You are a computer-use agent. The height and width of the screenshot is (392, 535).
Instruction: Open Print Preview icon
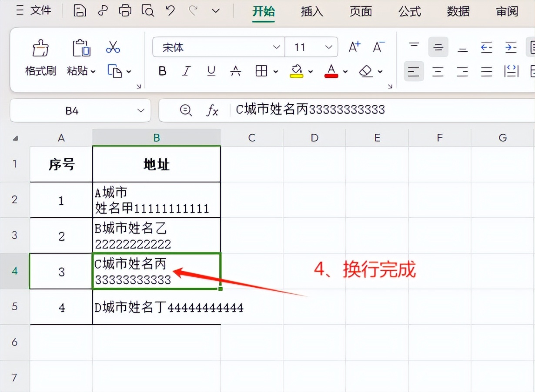[x=148, y=11]
